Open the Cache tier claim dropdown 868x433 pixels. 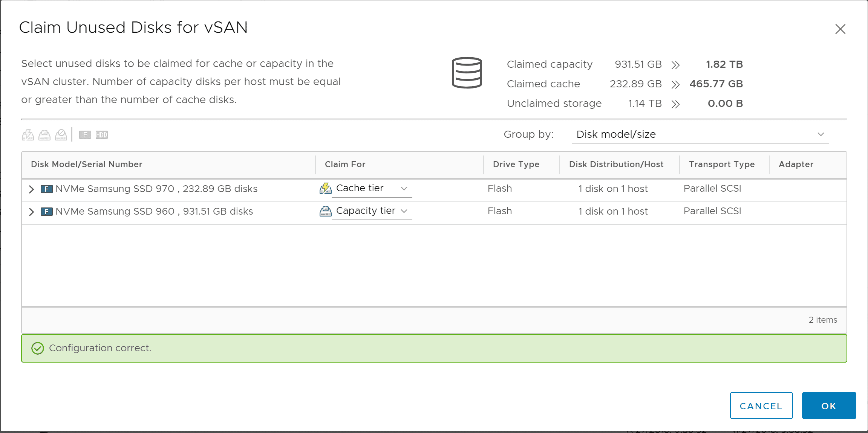click(372, 188)
